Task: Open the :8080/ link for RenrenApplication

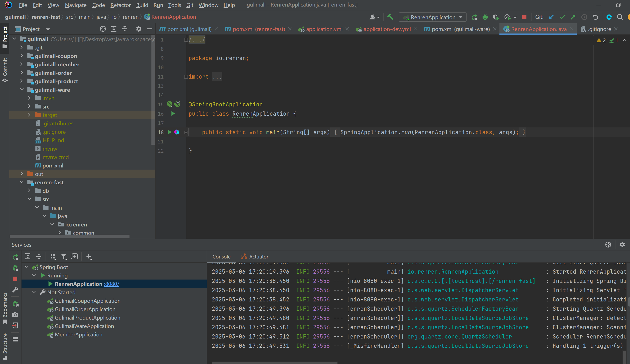Action: point(112,284)
